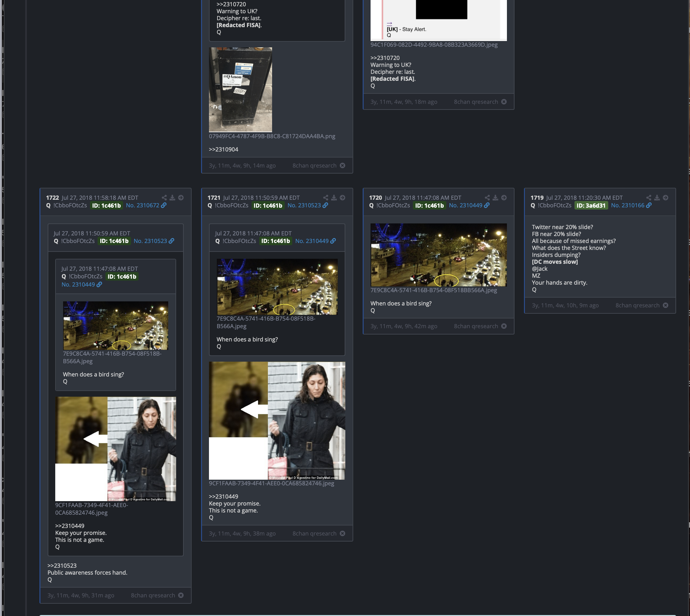Click '8chan qresearch' in post 1720 footer

coord(476,326)
